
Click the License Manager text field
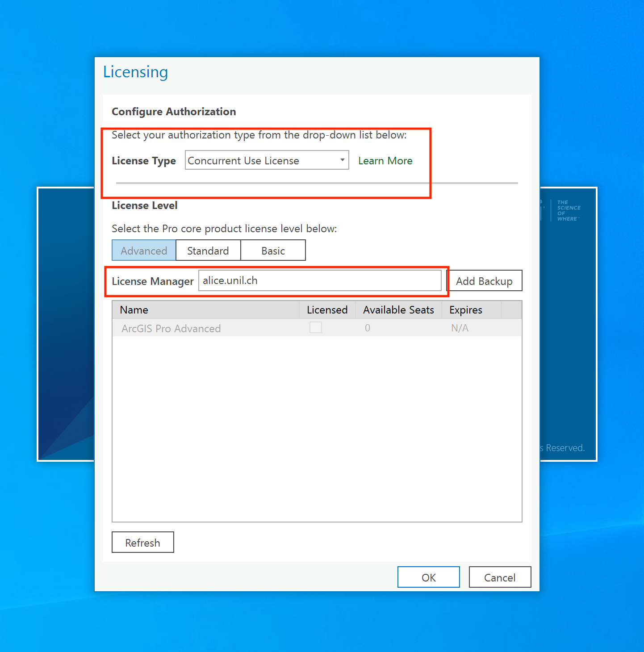(x=319, y=281)
